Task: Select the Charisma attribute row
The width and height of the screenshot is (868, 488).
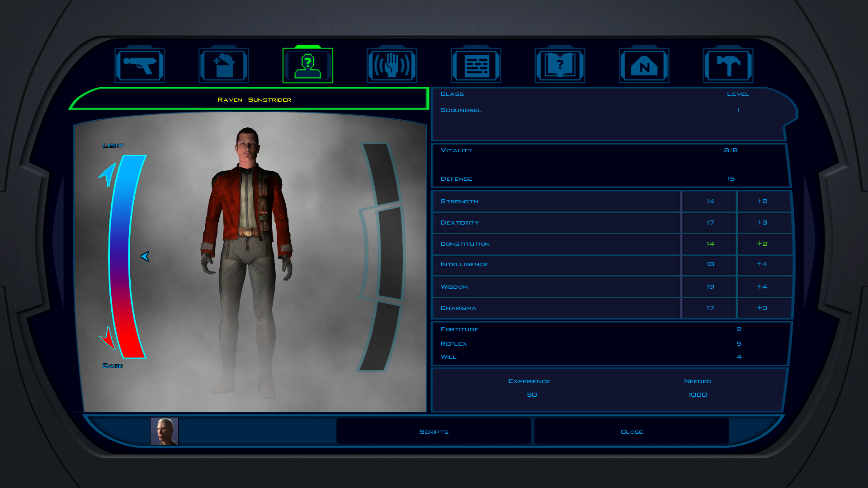Action: coord(612,308)
